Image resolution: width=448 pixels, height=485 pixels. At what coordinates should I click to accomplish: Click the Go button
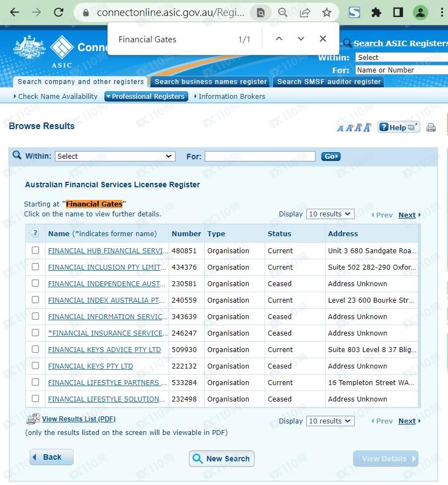[331, 156]
